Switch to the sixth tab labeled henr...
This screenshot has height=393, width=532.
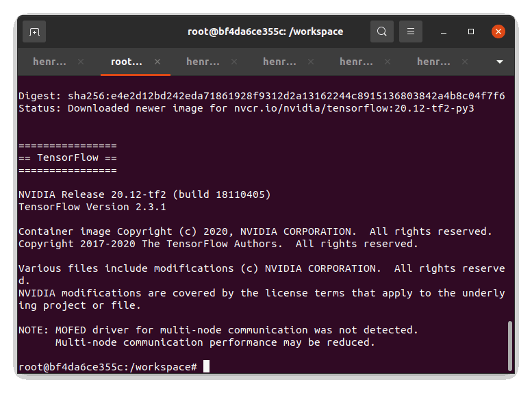[433, 62]
